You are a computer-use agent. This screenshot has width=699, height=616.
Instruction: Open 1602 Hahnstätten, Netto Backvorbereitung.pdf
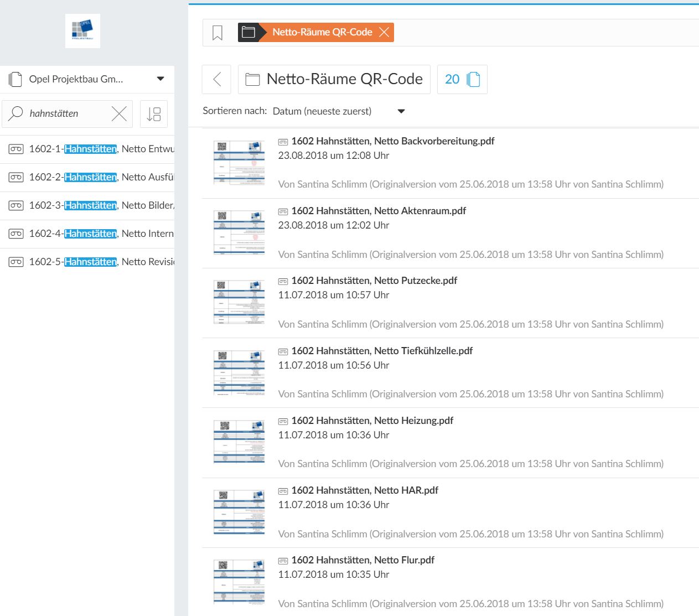click(393, 141)
